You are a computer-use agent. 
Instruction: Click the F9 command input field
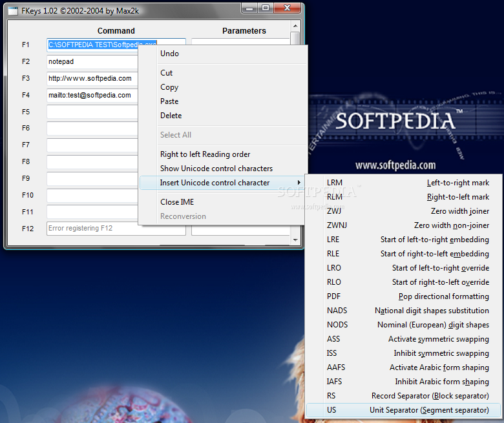[x=92, y=179]
